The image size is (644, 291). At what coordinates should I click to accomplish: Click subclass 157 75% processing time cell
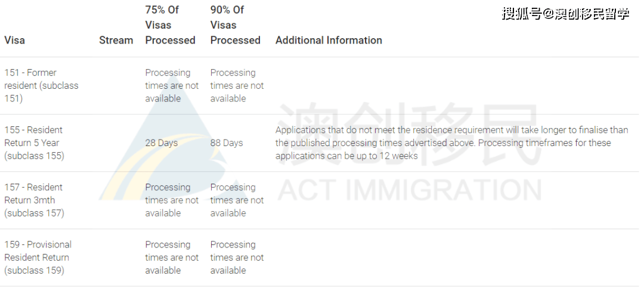[x=172, y=200]
